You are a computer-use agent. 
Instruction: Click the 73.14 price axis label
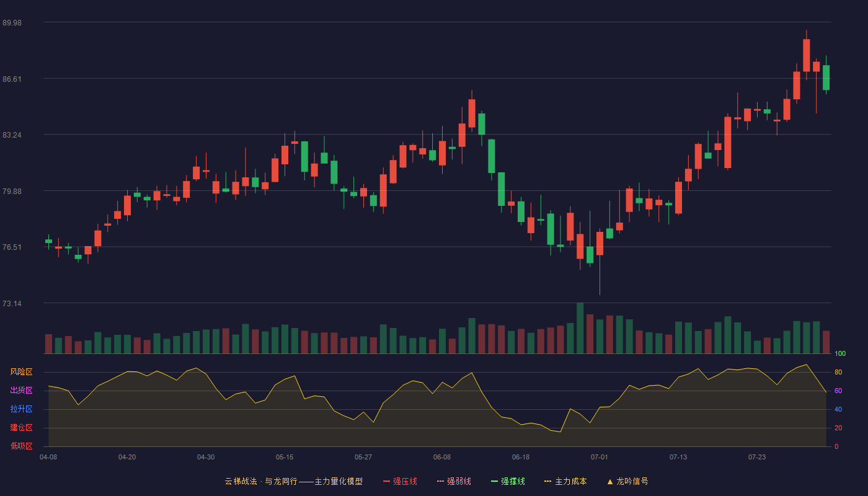(12, 304)
